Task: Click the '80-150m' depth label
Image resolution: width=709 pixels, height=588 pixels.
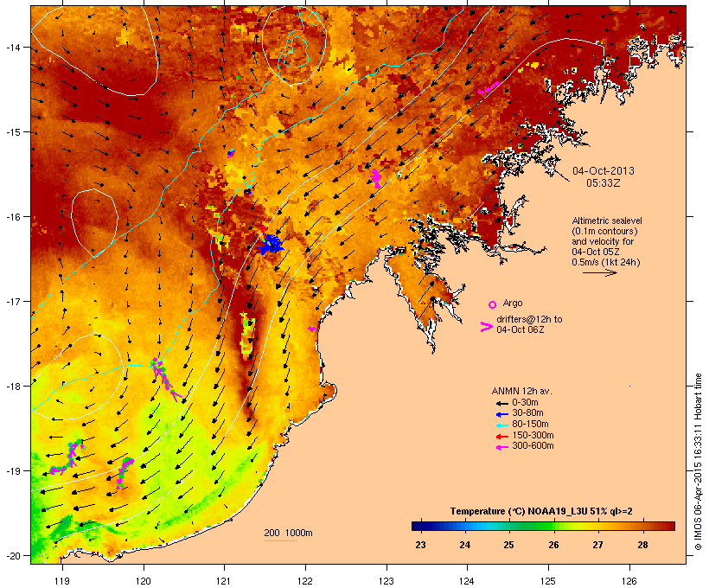Action: pos(530,425)
